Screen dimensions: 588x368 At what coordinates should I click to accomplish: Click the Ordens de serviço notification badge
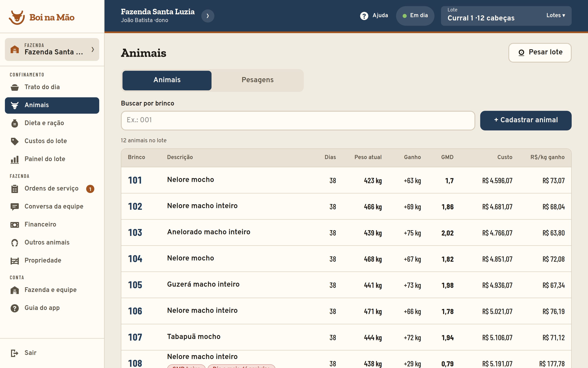(90, 189)
